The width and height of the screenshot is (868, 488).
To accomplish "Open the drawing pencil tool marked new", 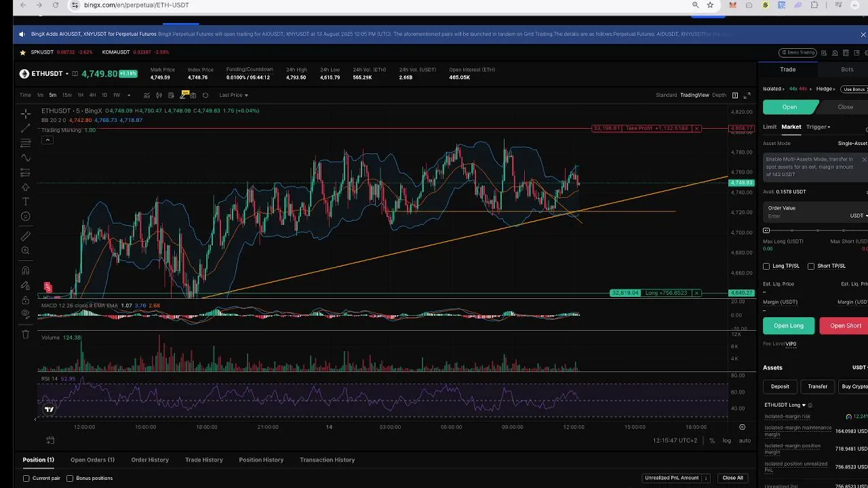I will (184, 95).
